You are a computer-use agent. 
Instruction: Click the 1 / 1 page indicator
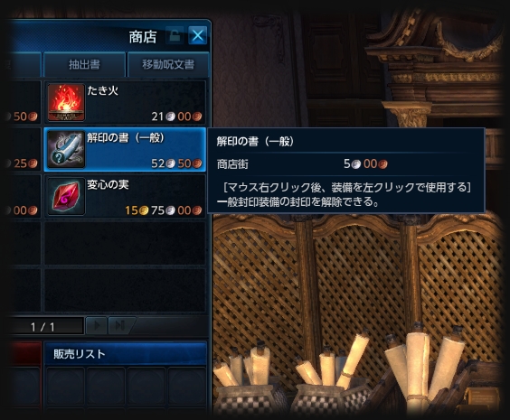(x=42, y=326)
